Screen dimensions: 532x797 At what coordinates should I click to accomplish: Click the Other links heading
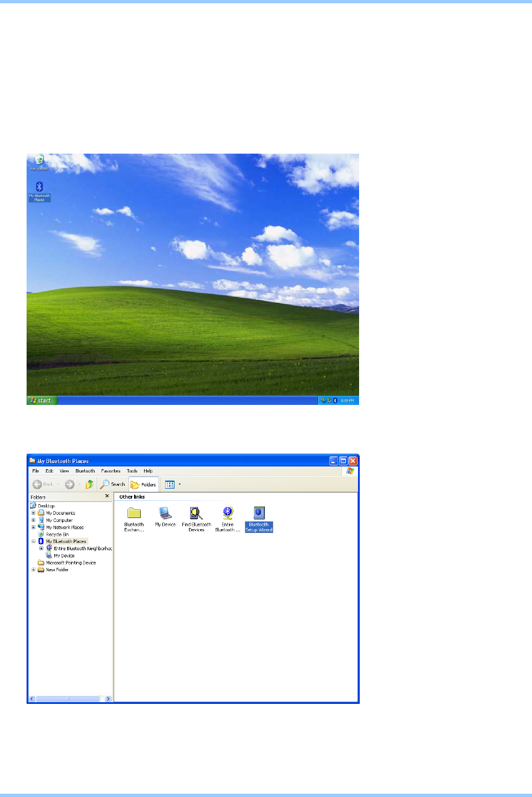132,497
